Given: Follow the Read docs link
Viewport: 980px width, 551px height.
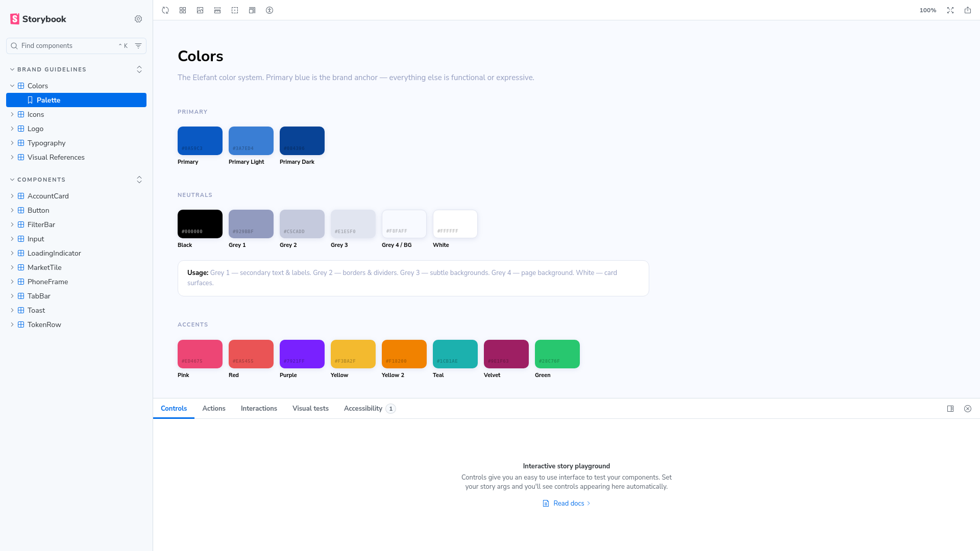Looking at the screenshot, I should [x=567, y=504].
